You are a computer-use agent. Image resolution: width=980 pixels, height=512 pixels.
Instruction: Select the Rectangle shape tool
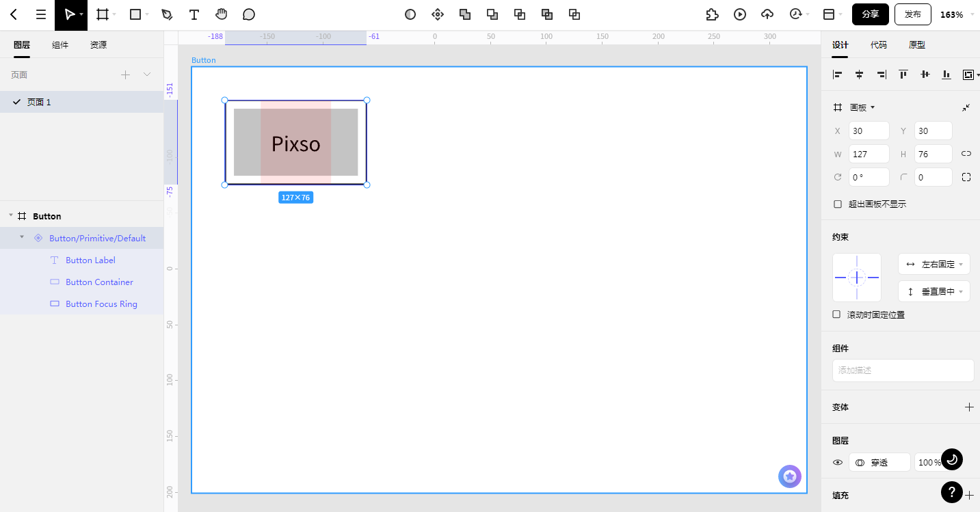click(x=135, y=14)
